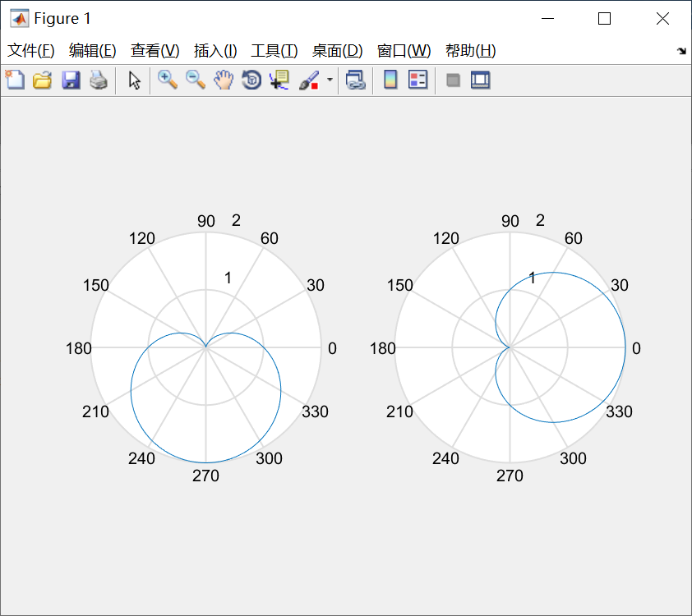This screenshot has width=692, height=616.
Task: Open file with the folder icon
Action: [43, 80]
